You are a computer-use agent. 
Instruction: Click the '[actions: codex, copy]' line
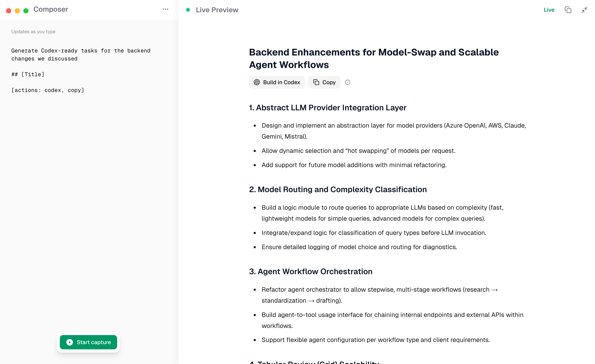pyautogui.click(x=48, y=90)
